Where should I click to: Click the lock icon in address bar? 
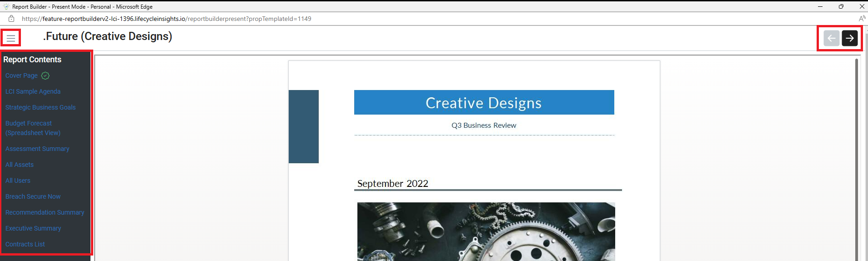point(11,19)
